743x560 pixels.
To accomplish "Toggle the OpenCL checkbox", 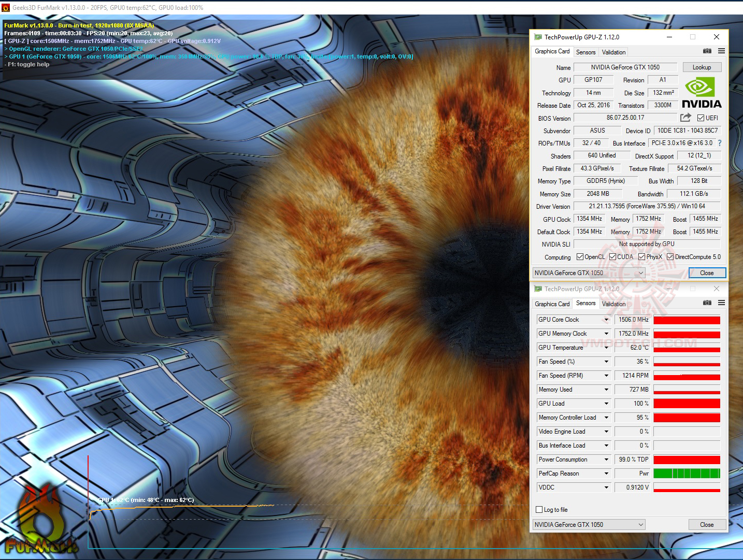I will (580, 257).
